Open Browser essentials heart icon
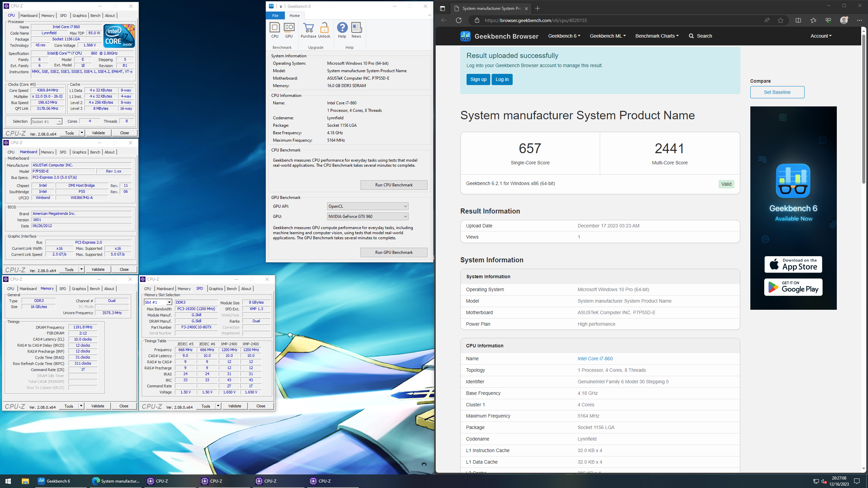Image resolution: width=868 pixels, height=488 pixels. 828,20
